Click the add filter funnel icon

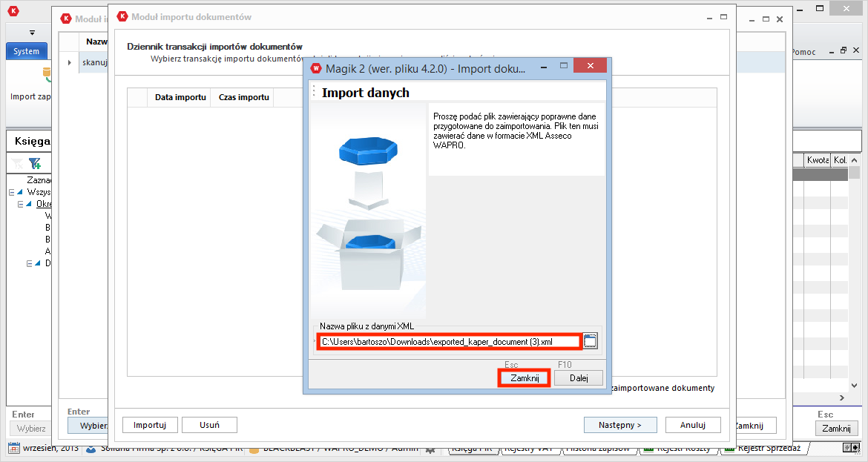pos(34,163)
